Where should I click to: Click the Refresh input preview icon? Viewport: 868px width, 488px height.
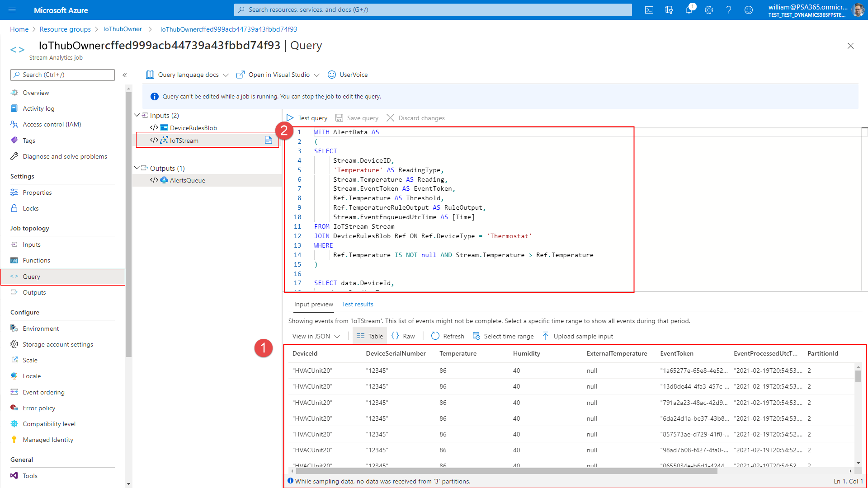tap(434, 335)
